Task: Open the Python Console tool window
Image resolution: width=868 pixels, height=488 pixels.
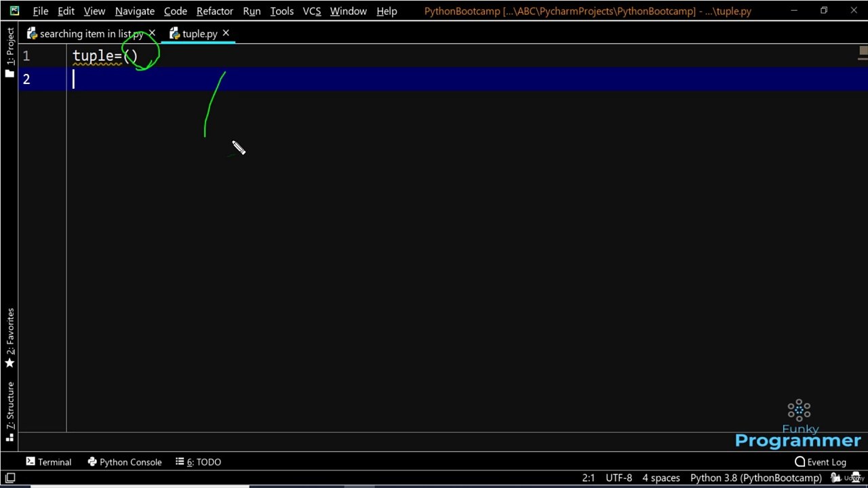Action: pos(125,462)
